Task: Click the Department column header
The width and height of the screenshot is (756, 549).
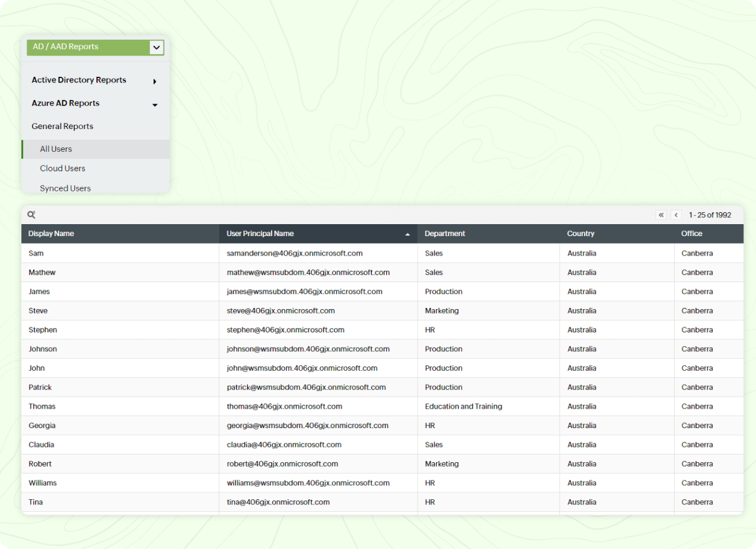Action: [x=445, y=234]
